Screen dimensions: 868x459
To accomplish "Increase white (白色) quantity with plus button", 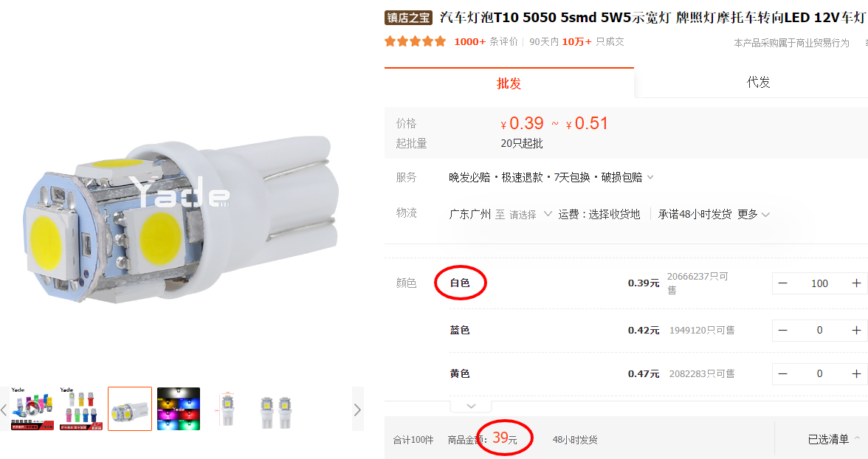I will point(856,283).
